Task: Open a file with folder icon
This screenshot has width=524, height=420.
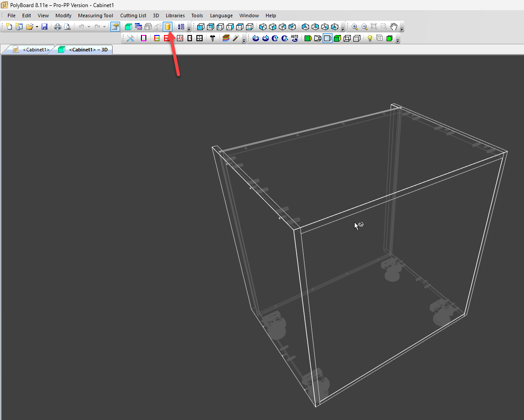Action: (x=30, y=27)
